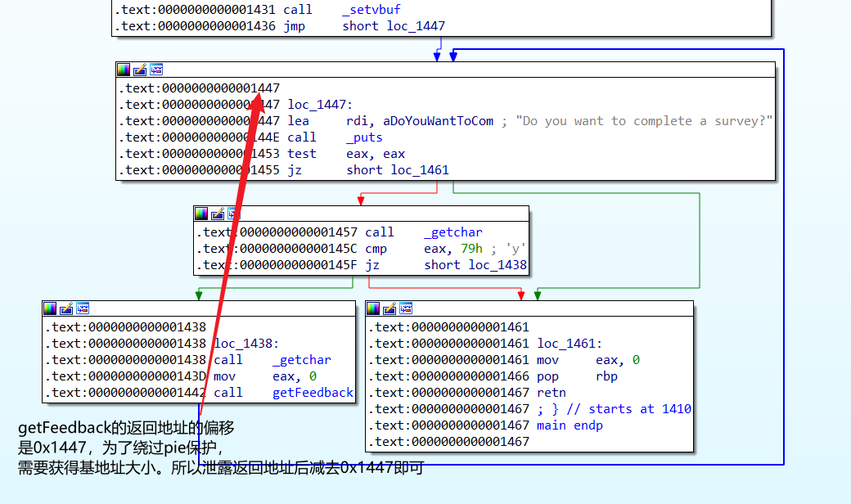This screenshot has width=851, height=504.
Task: Click the pencil edit icon on loc_1438 block
Action: [66, 308]
